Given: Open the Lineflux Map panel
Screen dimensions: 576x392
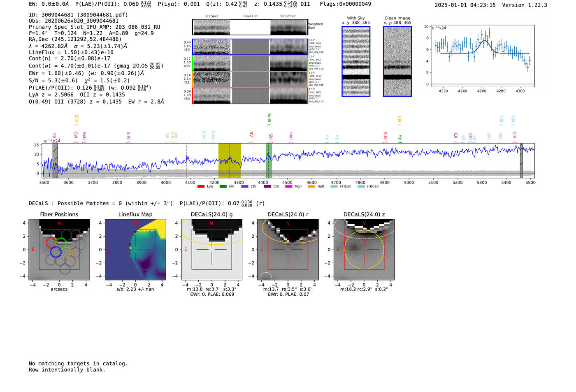Looking at the screenshot, I should pyautogui.click(x=135, y=250).
